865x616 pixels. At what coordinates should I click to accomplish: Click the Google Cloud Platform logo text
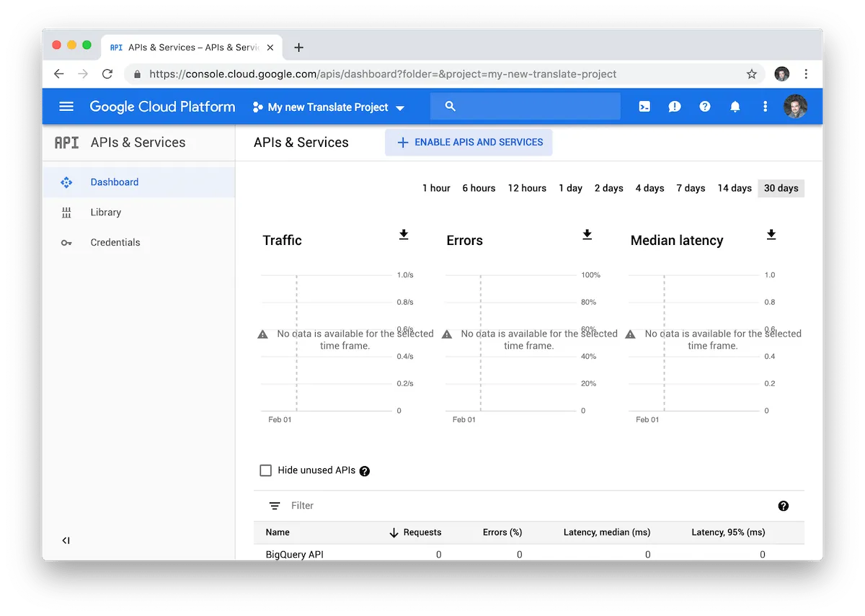pos(162,107)
